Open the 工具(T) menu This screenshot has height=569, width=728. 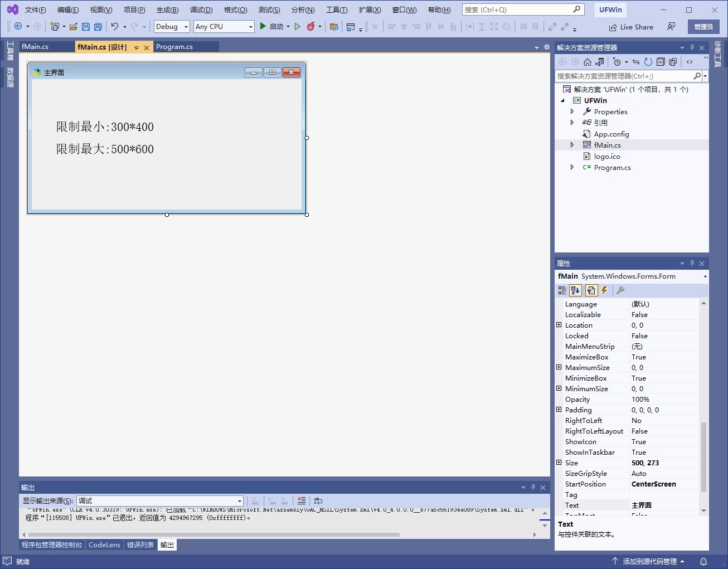click(337, 10)
